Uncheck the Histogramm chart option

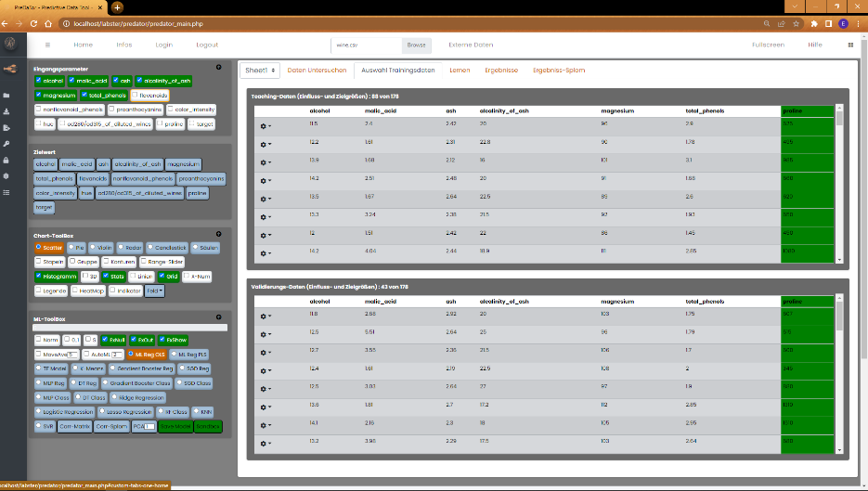39,277
